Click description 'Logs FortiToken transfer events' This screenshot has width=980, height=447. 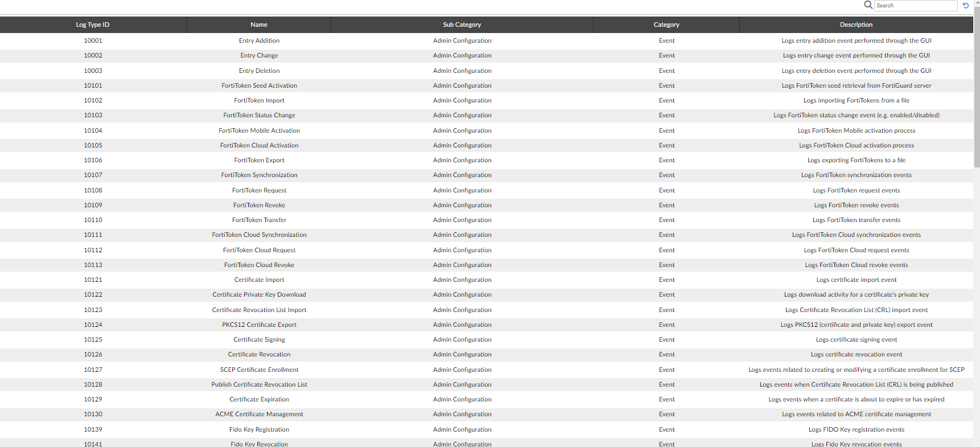point(856,220)
